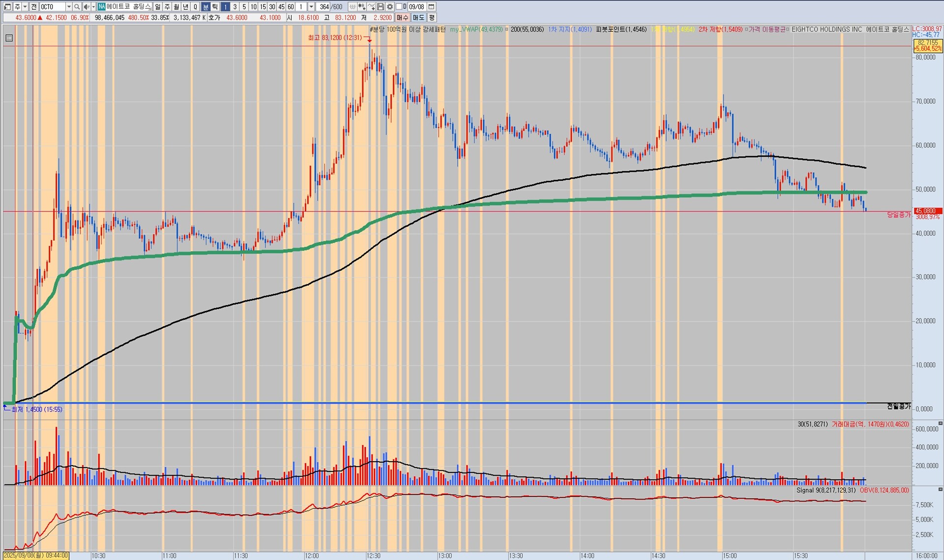The width and height of the screenshot is (944, 560).
Task: Select the 분 (minute) chart period
Action: pos(206,7)
